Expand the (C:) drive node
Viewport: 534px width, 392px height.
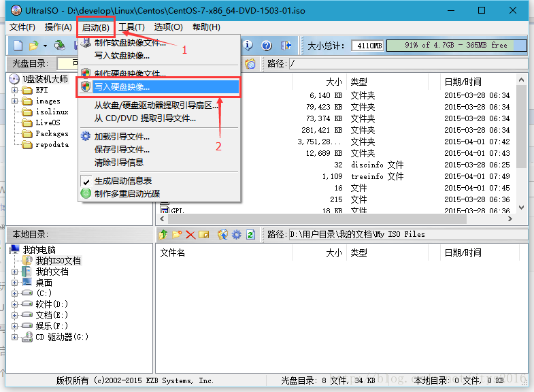click(14, 293)
